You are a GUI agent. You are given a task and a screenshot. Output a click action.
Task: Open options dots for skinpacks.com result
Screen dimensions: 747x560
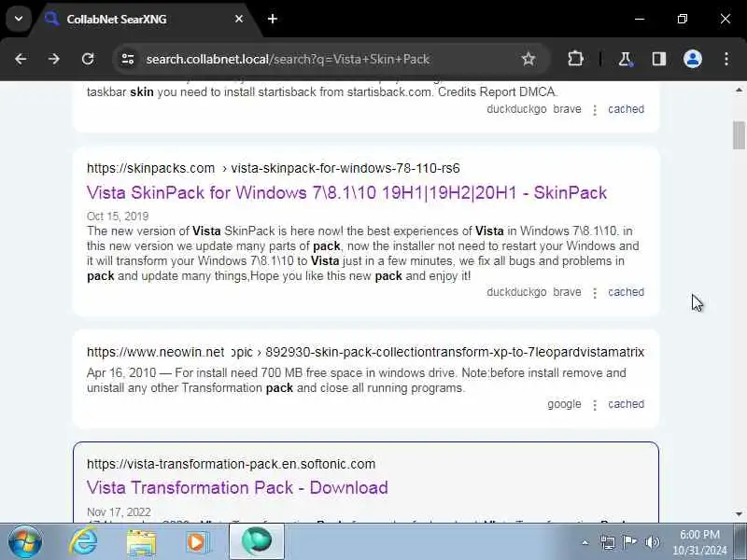(x=595, y=293)
